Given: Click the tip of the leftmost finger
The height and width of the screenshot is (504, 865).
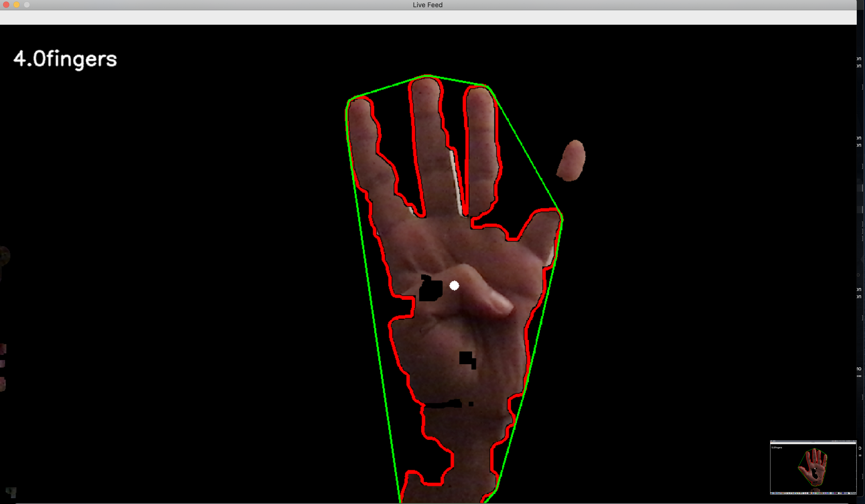Looking at the screenshot, I should pos(359,105).
